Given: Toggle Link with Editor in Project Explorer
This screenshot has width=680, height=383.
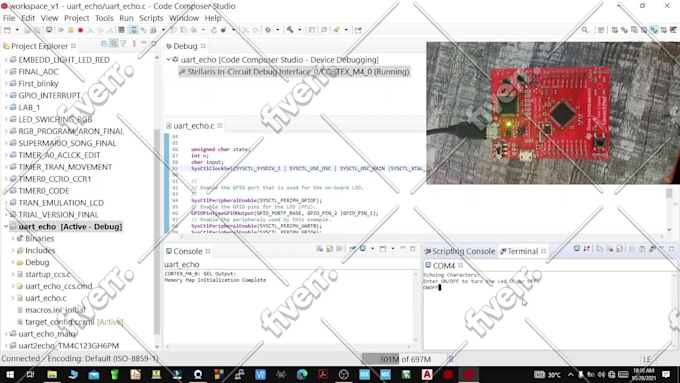Looking at the screenshot, I should click(x=113, y=44).
